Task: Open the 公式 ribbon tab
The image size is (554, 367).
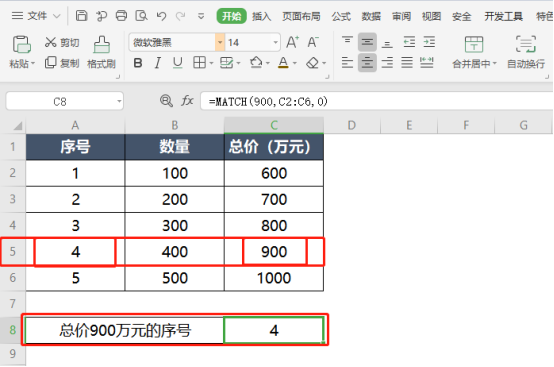Action: click(341, 16)
